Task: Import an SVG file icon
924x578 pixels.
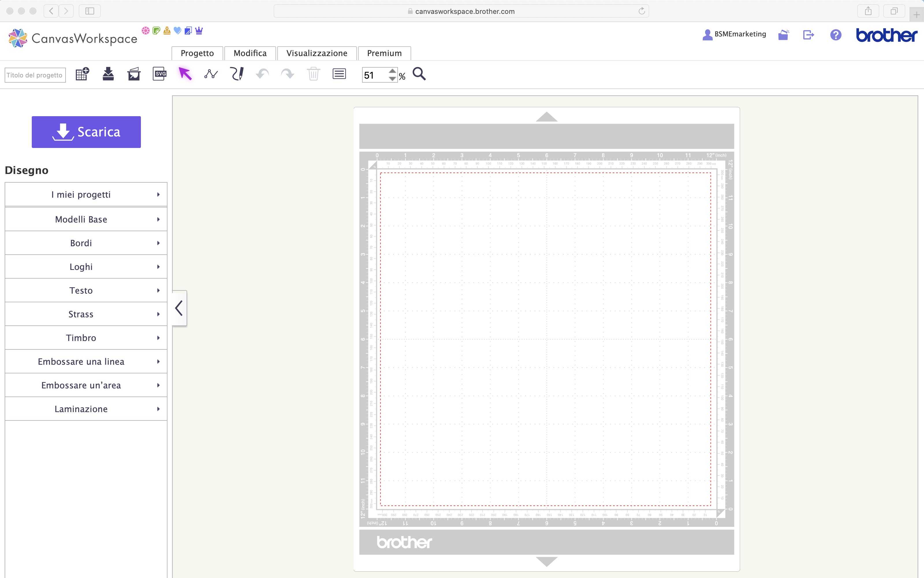Action: (x=160, y=74)
